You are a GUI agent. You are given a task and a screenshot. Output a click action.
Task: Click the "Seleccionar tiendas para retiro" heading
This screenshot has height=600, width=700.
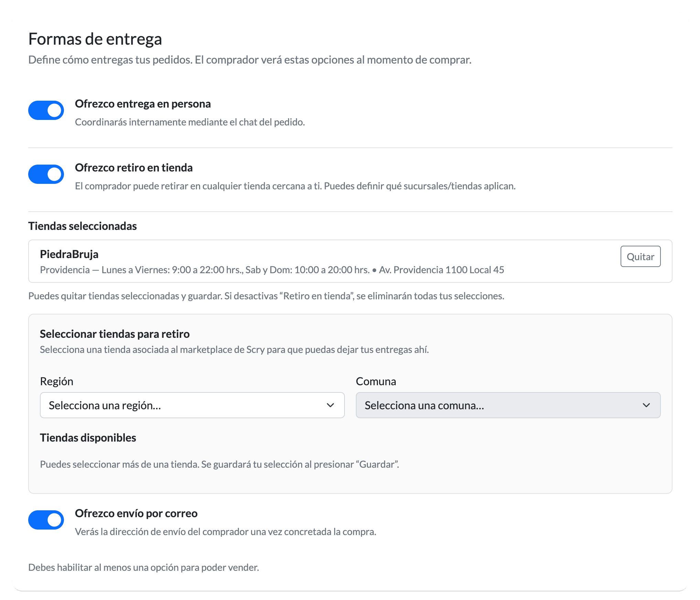(x=115, y=334)
